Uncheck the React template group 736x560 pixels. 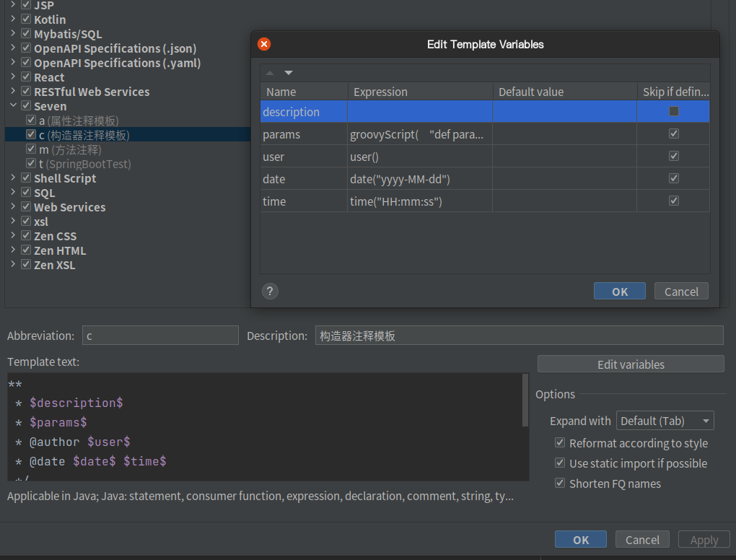click(x=26, y=77)
